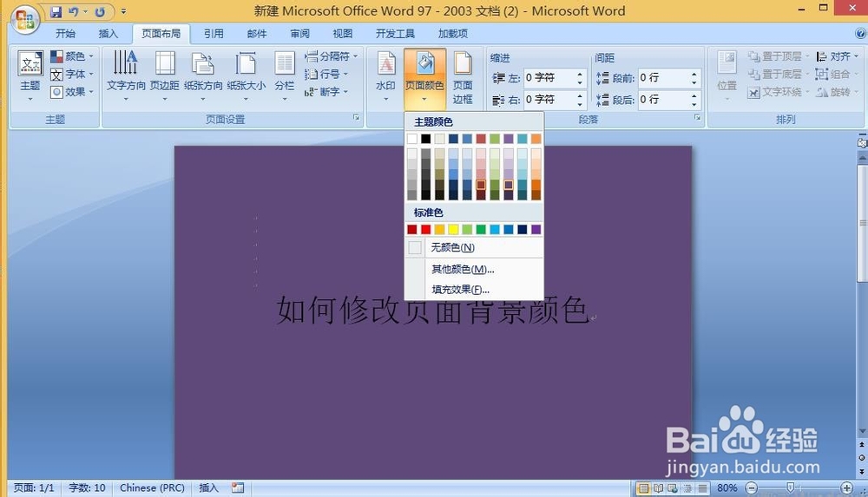Screen dimensions: 868x497
Task: Switch to Insert (插入) tab
Action: coord(108,33)
